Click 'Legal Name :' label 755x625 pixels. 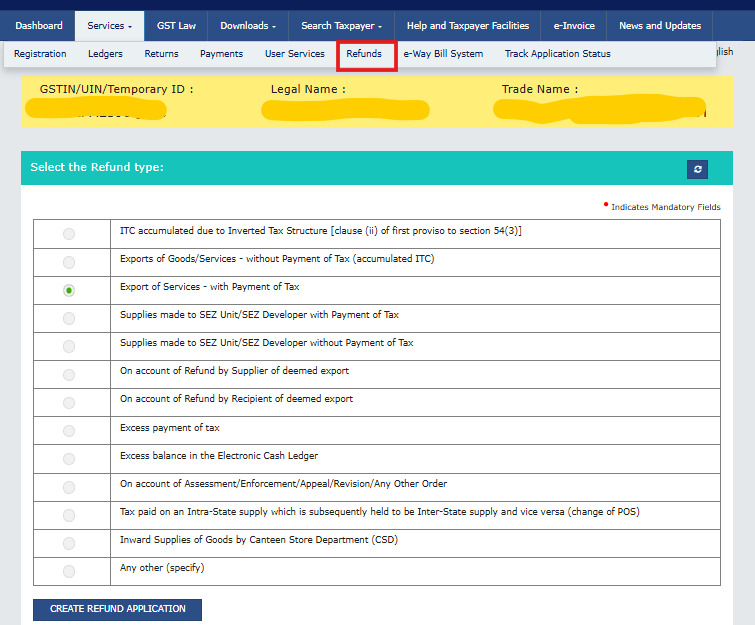pyautogui.click(x=308, y=89)
